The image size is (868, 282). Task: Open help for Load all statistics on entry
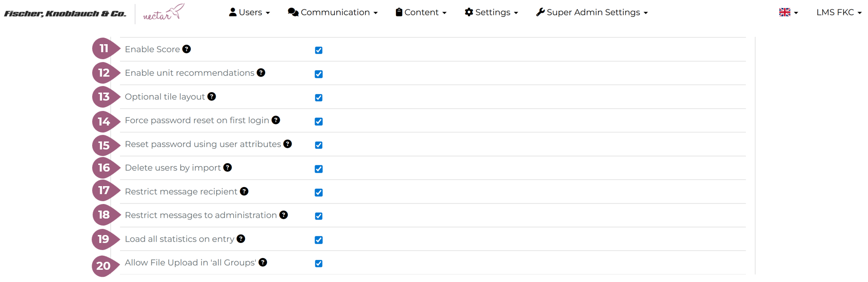[x=241, y=239]
